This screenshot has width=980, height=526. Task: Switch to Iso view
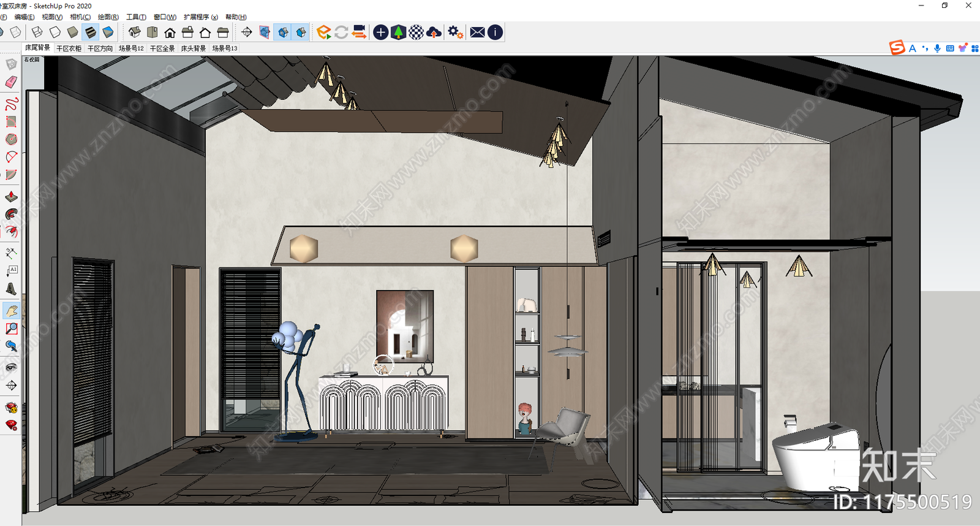coord(135,32)
